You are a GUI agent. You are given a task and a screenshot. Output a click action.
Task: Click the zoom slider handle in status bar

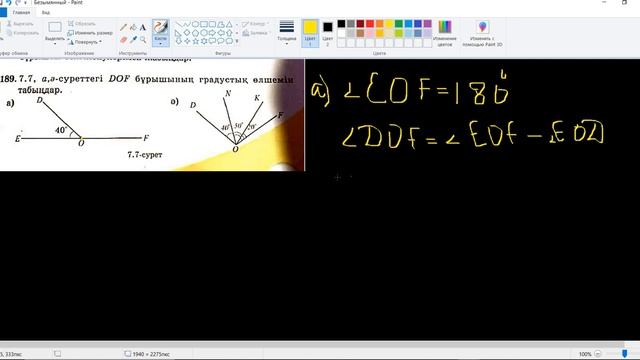(x=624, y=354)
